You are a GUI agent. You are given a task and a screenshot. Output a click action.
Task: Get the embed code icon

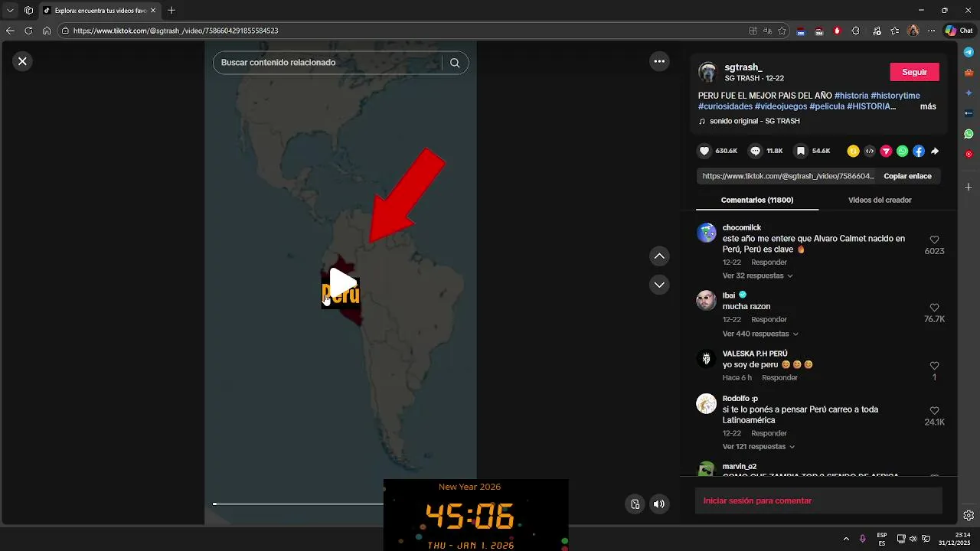coord(870,151)
